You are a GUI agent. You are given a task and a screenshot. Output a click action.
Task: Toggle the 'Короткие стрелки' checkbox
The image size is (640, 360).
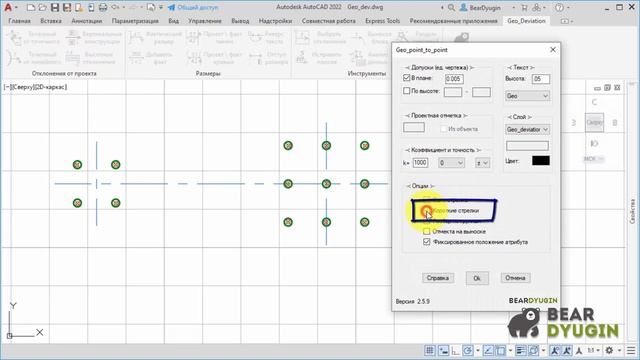point(427,211)
